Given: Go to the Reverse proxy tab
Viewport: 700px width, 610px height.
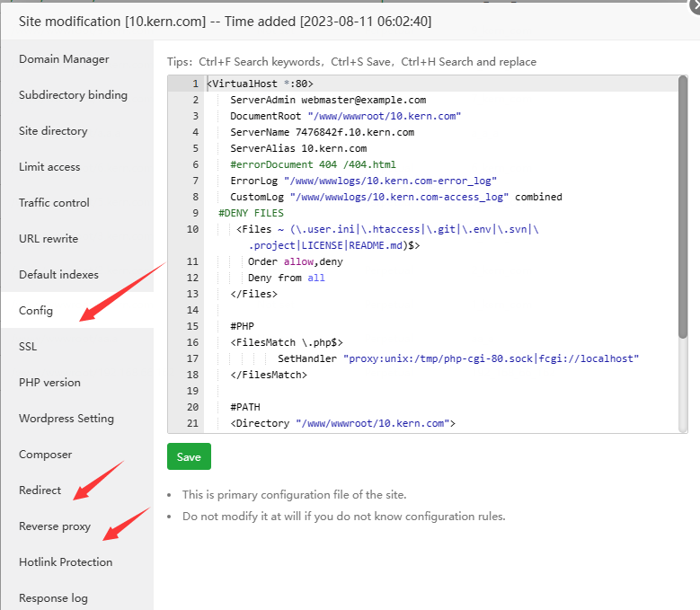Looking at the screenshot, I should [x=55, y=526].
